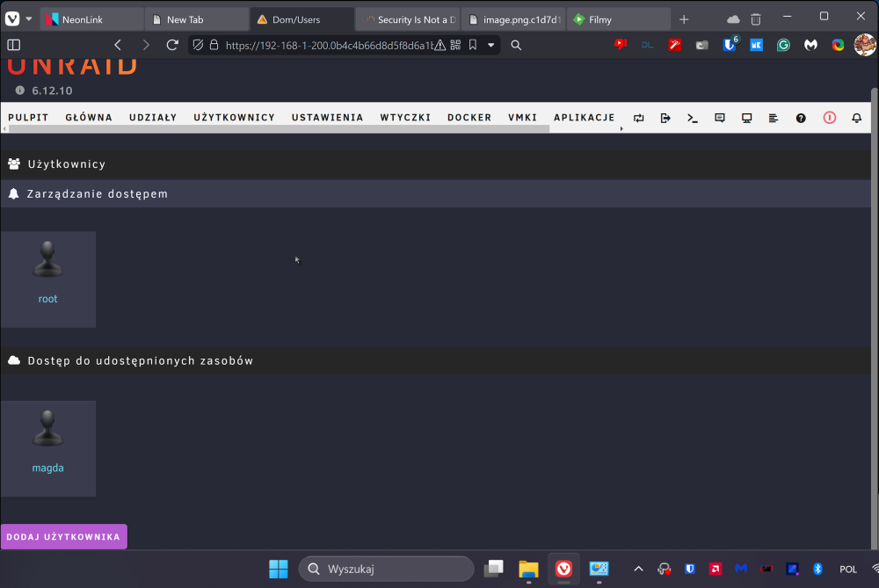Click the menu scrollbar right arrow
The height and width of the screenshot is (588, 879).
tap(621, 129)
